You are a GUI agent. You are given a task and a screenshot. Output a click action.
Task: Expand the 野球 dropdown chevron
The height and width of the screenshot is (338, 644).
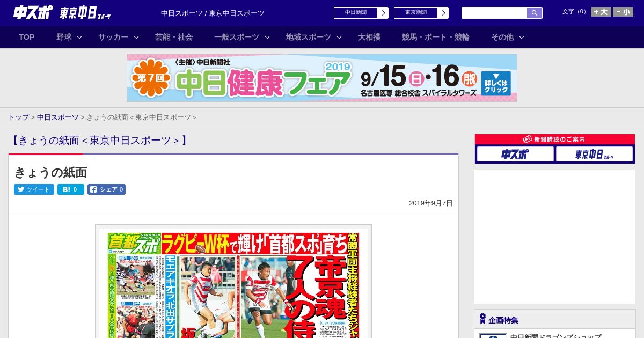[79, 37]
